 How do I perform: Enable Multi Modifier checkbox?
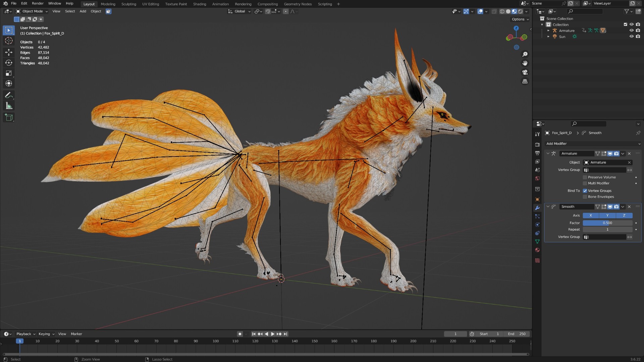(x=585, y=183)
